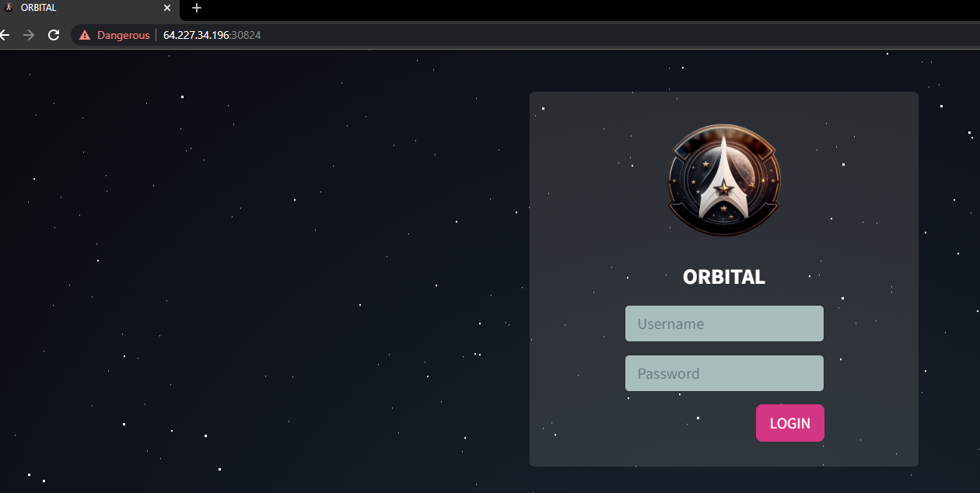
Task: Click the ORBITAL heading text on the form
Action: 723,276
